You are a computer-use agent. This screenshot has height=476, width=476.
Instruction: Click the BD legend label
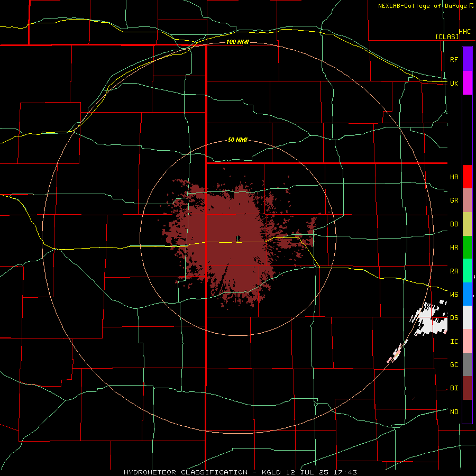(x=454, y=224)
